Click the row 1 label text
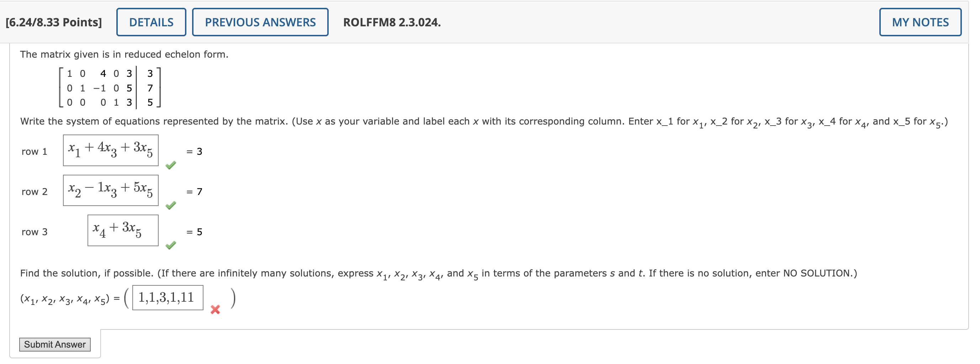Screen dimensions: 980x364 pos(35,151)
